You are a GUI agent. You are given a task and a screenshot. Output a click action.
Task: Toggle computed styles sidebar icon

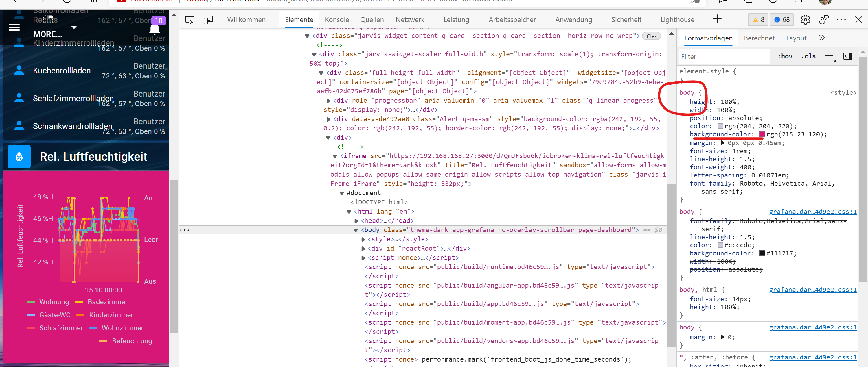click(847, 56)
